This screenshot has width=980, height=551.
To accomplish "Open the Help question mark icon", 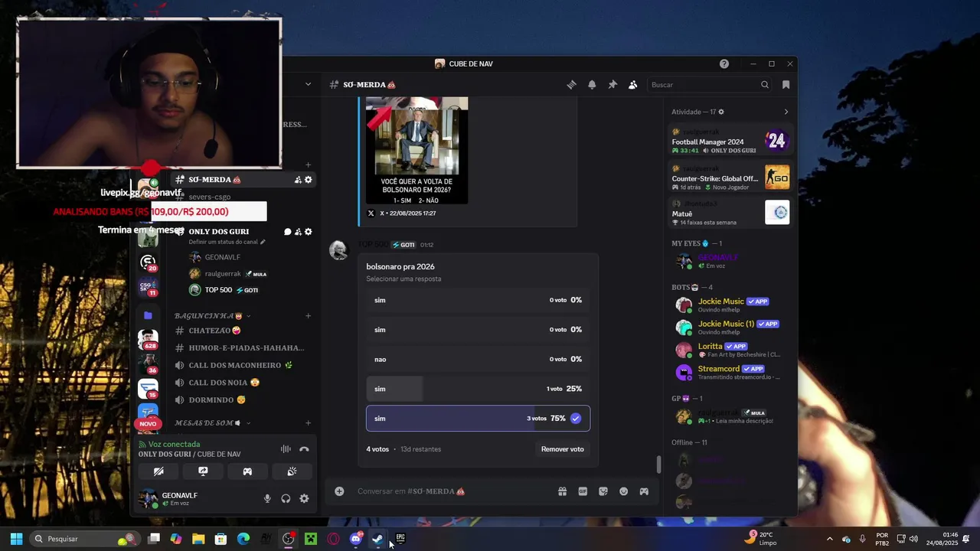I will point(724,64).
